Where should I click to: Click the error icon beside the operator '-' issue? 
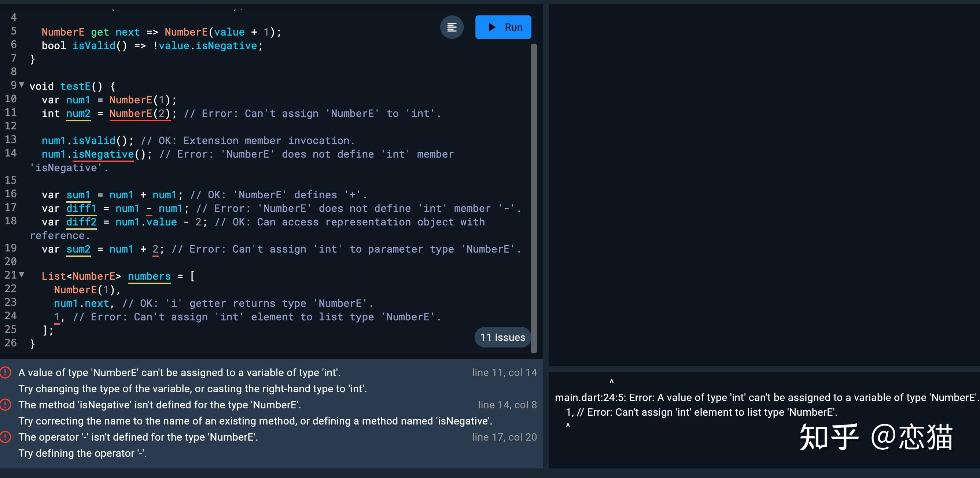[x=5, y=437]
